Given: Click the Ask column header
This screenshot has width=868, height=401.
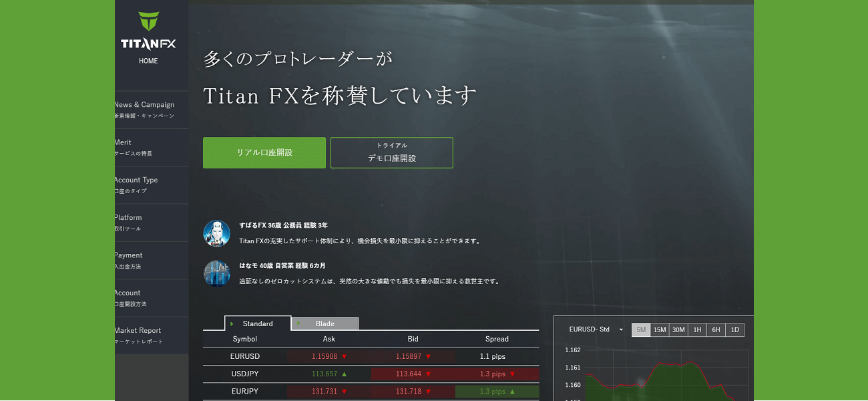Looking at the screenshot, I should [x=329, y=339].
